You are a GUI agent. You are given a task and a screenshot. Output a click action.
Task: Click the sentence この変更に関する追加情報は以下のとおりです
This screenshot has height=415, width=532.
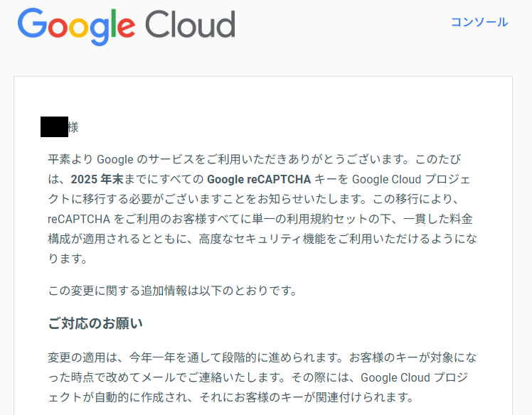pyautogui.click(x=171, y=291)
